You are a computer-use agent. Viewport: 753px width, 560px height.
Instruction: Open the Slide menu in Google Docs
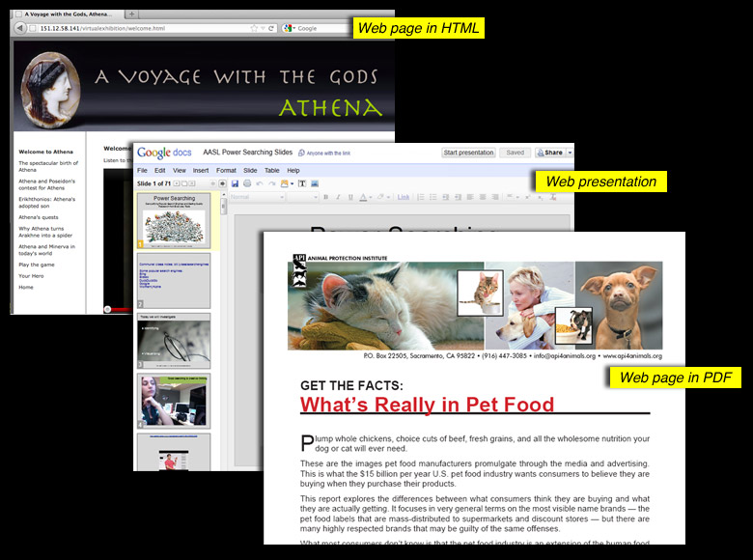(250, 170)
